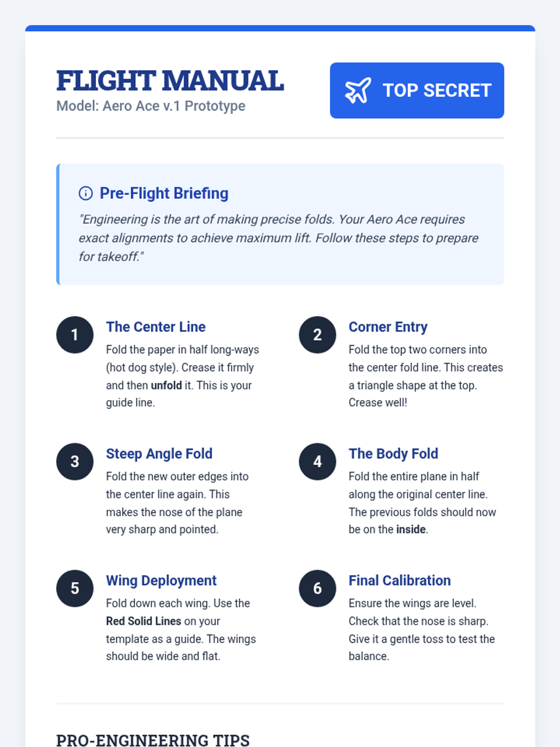
Task: Click the step 3 number circle
Action: 75,462
